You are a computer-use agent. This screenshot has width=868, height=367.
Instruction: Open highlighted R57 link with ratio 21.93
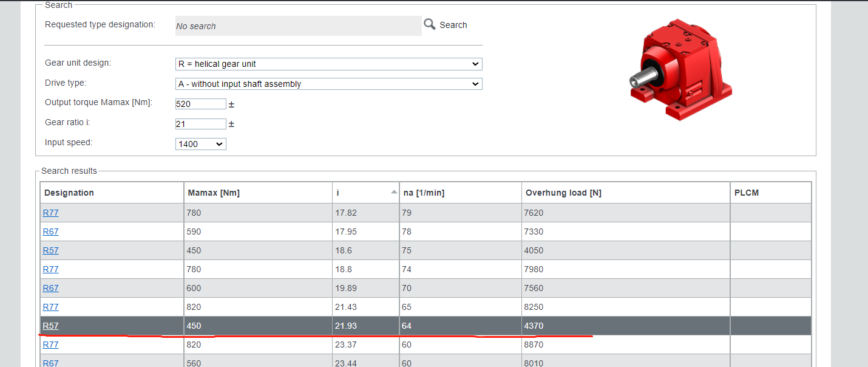pos(50,326)
